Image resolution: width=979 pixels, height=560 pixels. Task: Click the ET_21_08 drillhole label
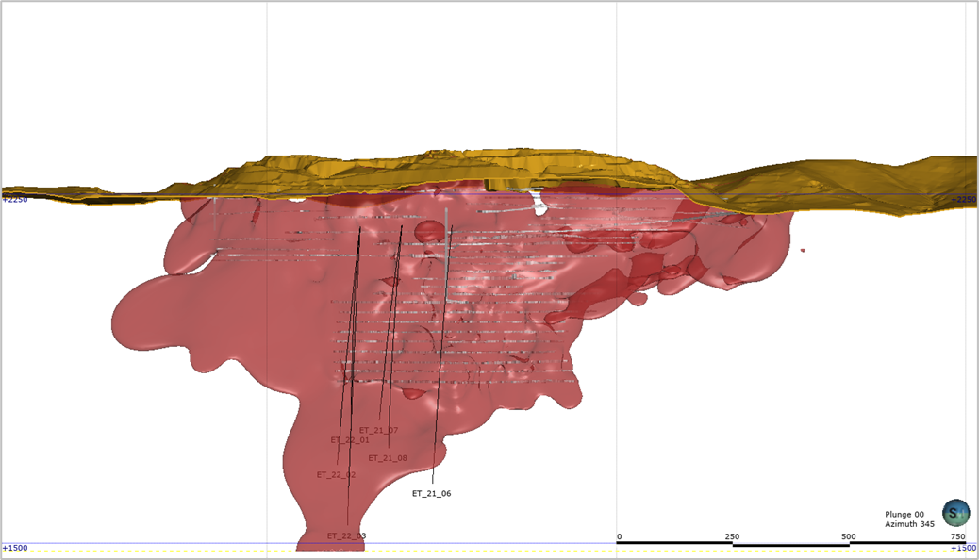pos(388,458)
